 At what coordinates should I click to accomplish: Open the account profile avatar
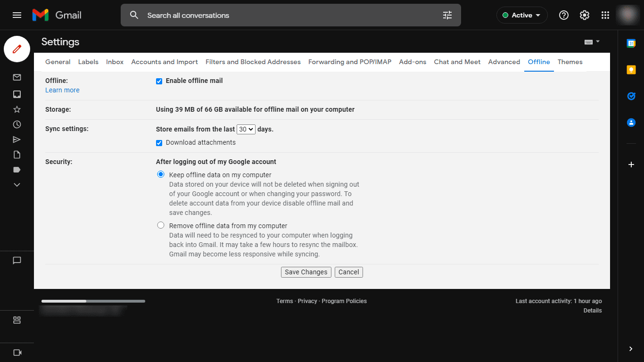click(x=627, y=15)
